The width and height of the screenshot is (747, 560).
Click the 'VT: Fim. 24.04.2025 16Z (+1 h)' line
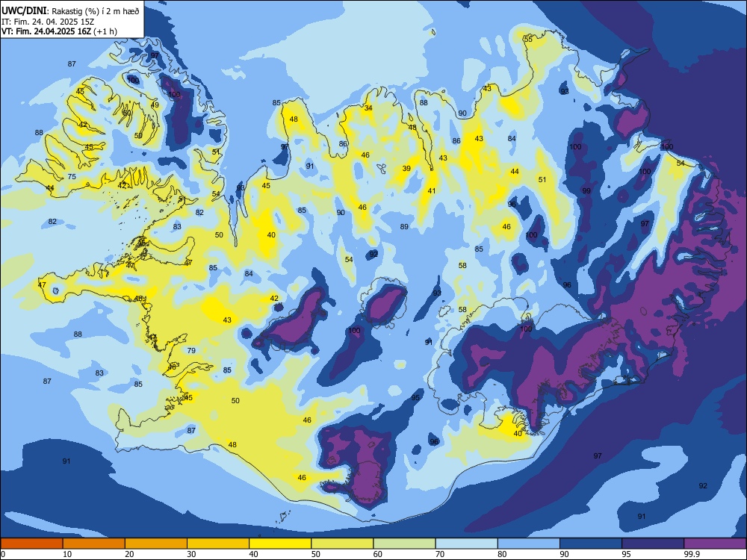coord(59,31)
